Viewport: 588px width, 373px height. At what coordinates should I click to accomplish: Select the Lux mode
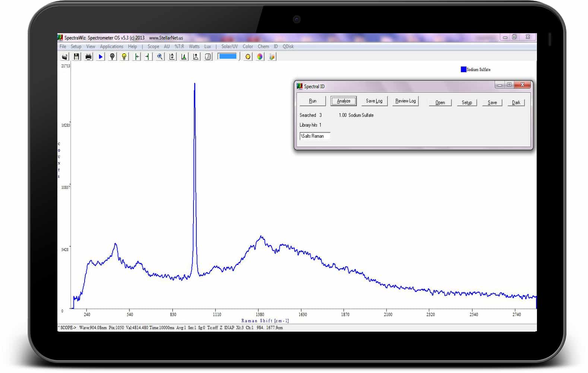[208, 47]
